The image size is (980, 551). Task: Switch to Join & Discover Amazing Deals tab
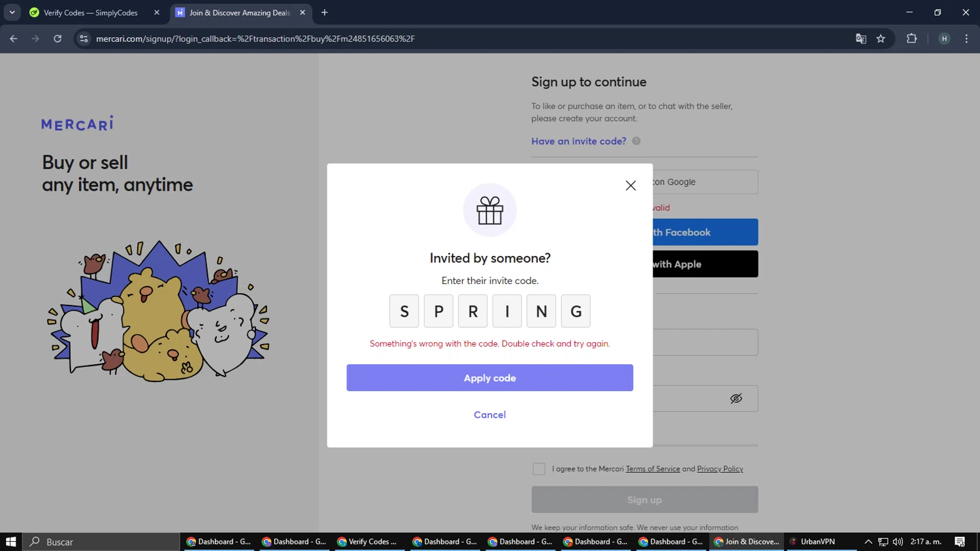(239, 12)
